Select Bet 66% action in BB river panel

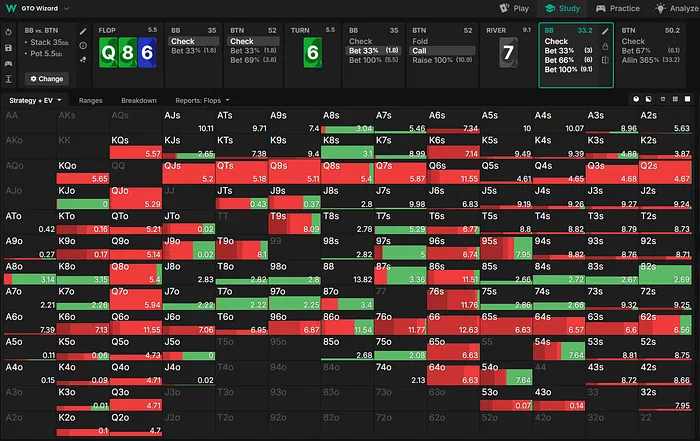560,59
